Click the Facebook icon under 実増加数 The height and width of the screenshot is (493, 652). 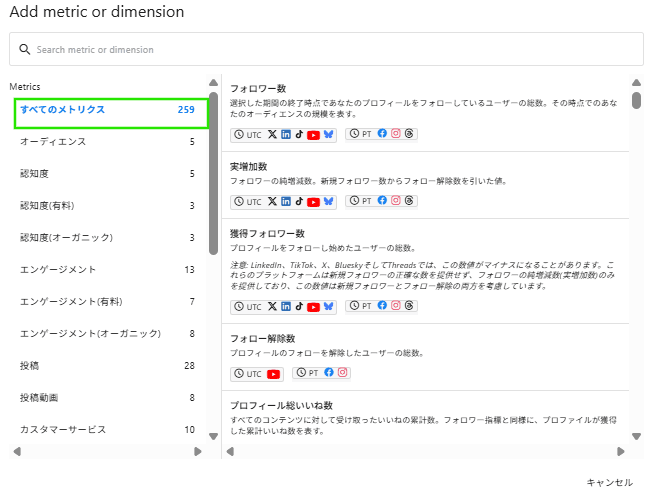click(x=383, y=201)
